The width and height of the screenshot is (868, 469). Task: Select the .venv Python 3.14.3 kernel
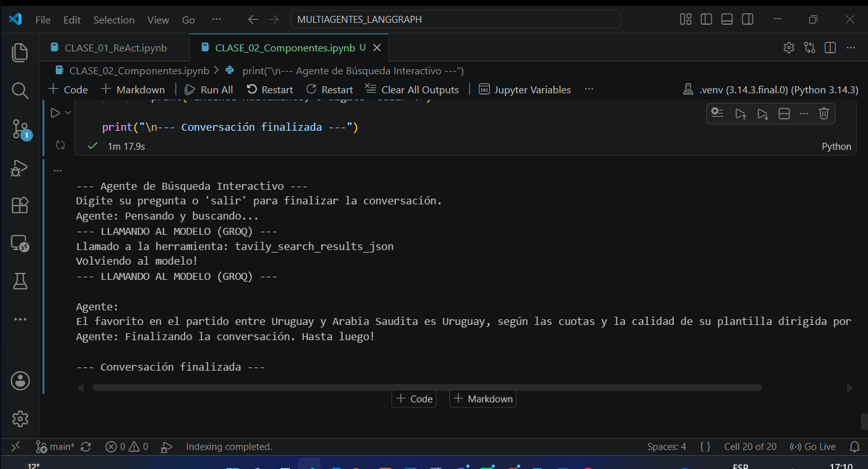pyautogui.click(x=770, y=89)
